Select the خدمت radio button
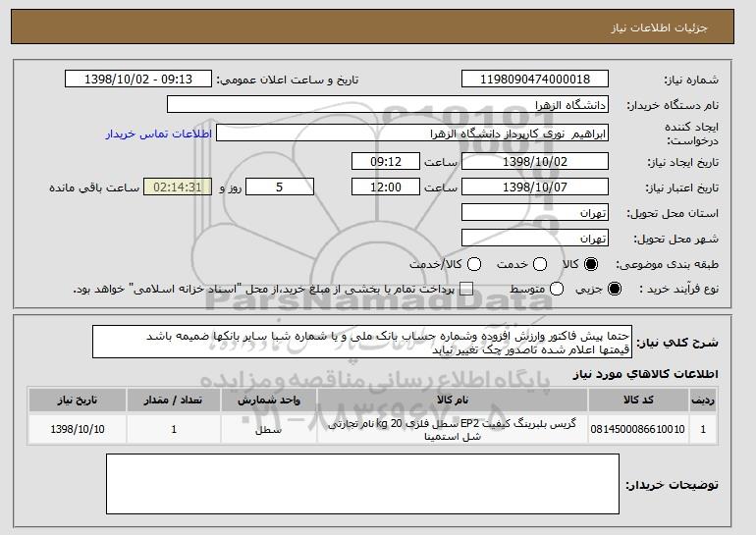The image size is (756, 535). click(540, 264)
